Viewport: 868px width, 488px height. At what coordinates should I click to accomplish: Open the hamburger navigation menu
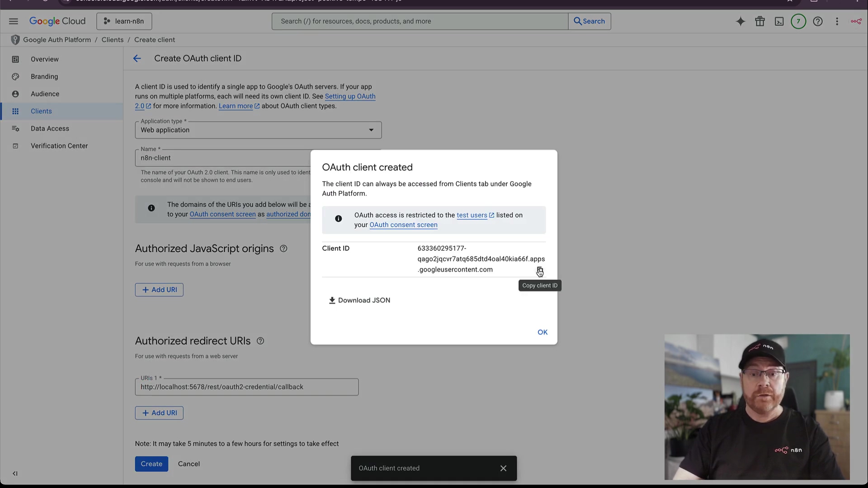coord(14,21)
